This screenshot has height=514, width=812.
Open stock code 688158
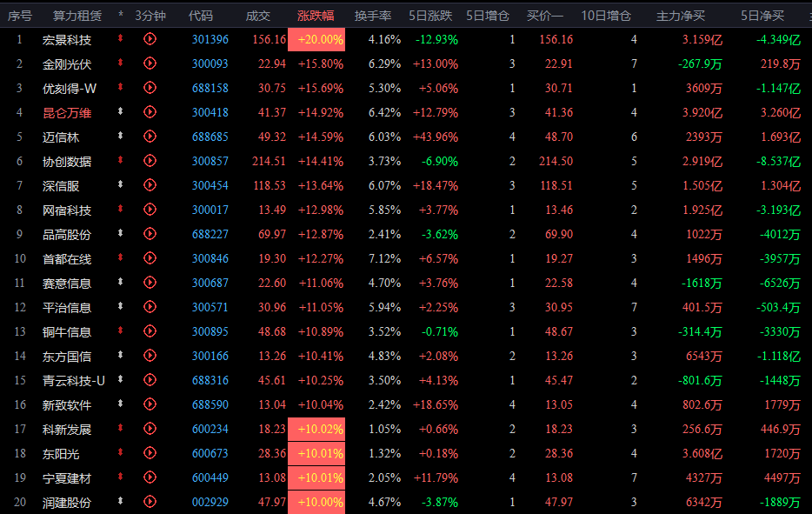210,88
